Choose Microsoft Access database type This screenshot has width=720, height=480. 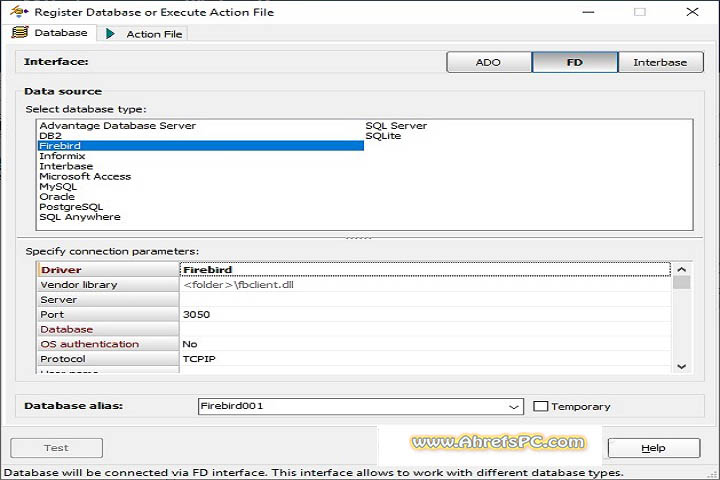click(x=85, y=176)
